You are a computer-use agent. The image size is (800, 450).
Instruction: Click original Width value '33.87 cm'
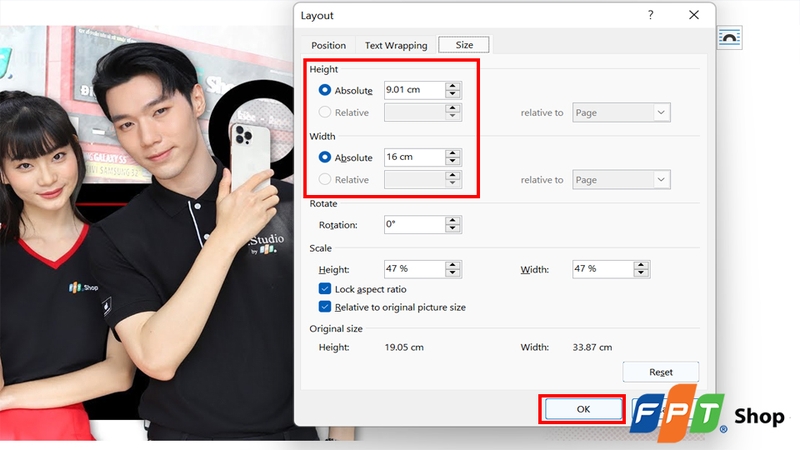592,347
